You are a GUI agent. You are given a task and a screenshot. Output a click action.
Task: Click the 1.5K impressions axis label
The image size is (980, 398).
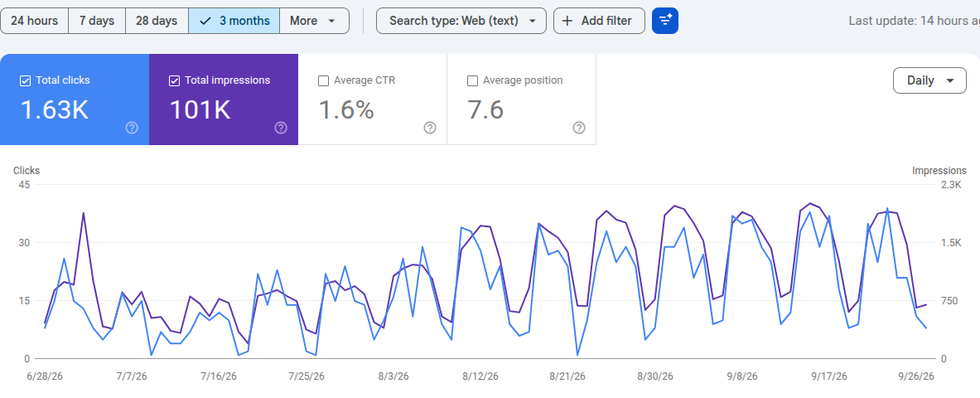pos(951,243)
